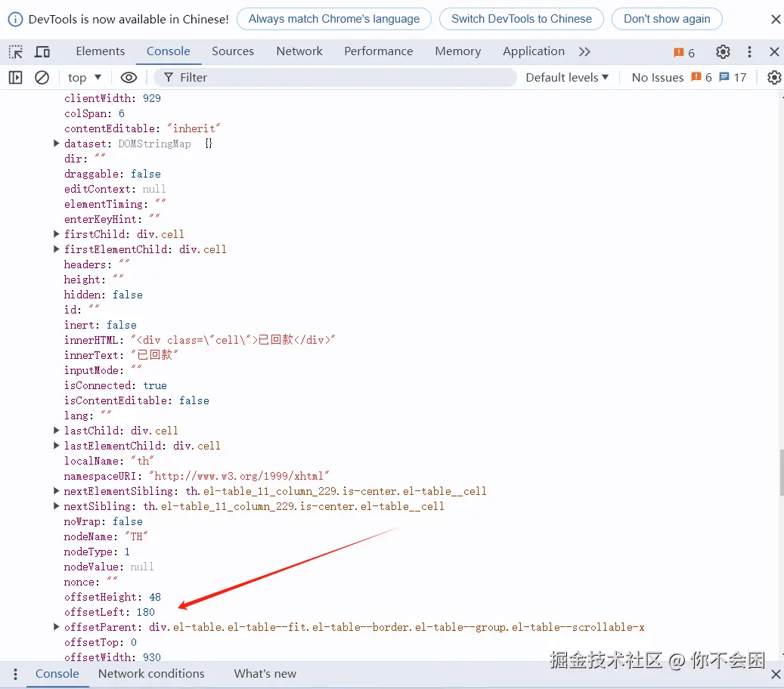Click the innerHTML string value
The height and width of the screenshot is (689, 784).
coord(233,340)
